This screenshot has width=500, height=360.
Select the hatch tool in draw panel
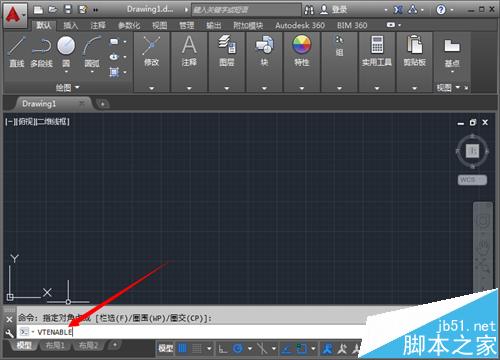pos(114,72)
